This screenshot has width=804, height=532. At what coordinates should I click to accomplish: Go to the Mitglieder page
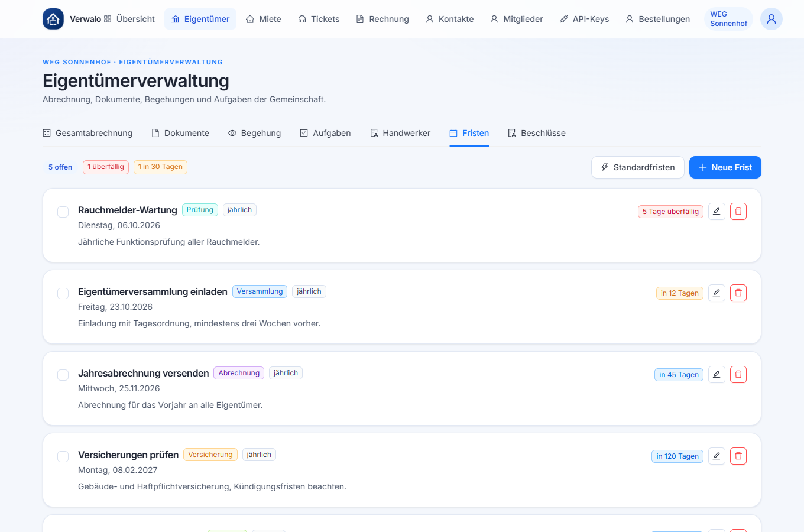[517, 19]
